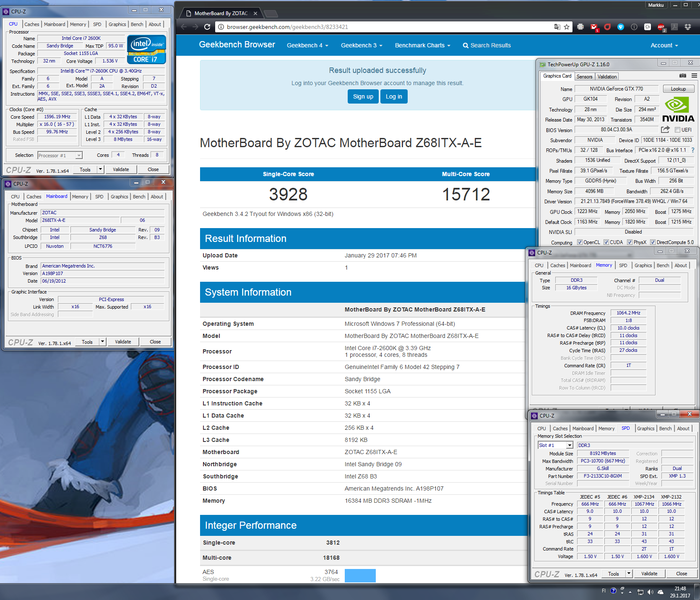Expand the Geekbench 4 menu
Screen dimensions: 700x600
point(307,45)
